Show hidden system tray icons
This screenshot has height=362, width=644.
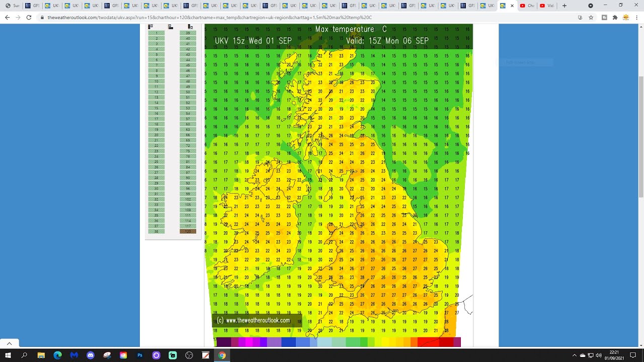[574, 355]
